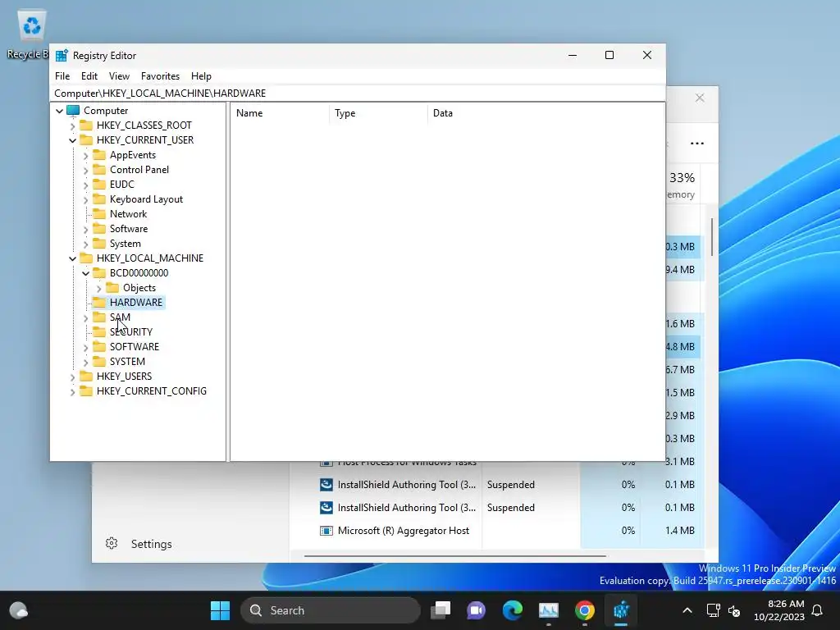Collapse HKEY_LOCAL_MACHINE key
Screen dimensions: 840x630
point(72,258)
